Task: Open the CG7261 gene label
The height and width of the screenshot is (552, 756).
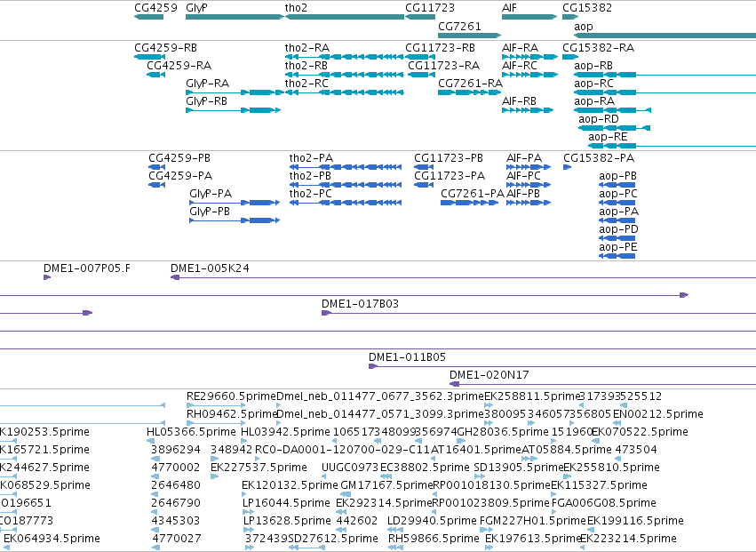Action: pyautogui.click(x=459, y=26)
